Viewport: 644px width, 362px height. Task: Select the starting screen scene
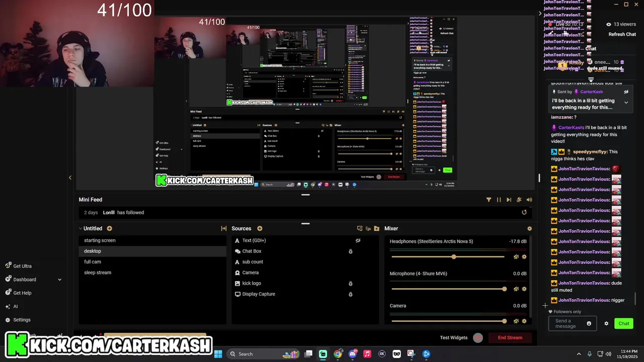[152, 240]
